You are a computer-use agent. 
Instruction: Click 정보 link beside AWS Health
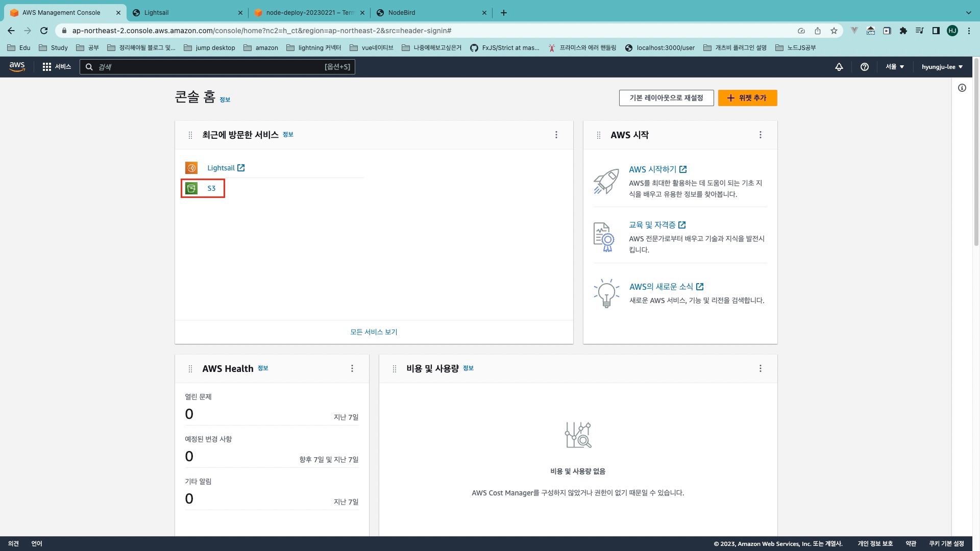pyautogui.click(x=263, y=368)
